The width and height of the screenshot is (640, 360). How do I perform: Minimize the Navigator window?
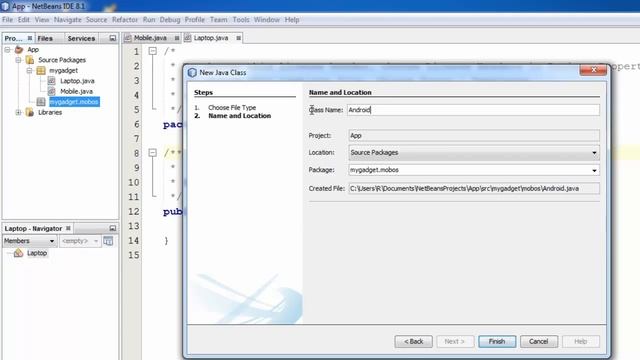pos(113,228)
